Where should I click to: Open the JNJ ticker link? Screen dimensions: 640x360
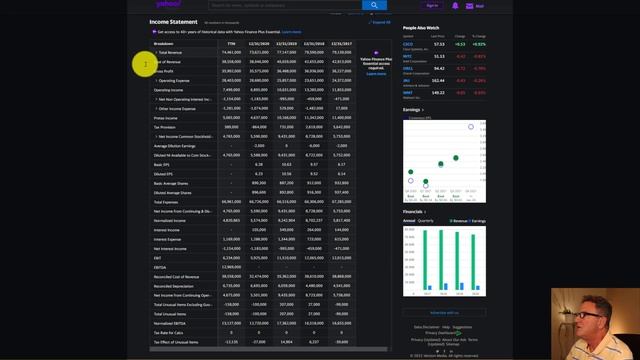(407, 81)
